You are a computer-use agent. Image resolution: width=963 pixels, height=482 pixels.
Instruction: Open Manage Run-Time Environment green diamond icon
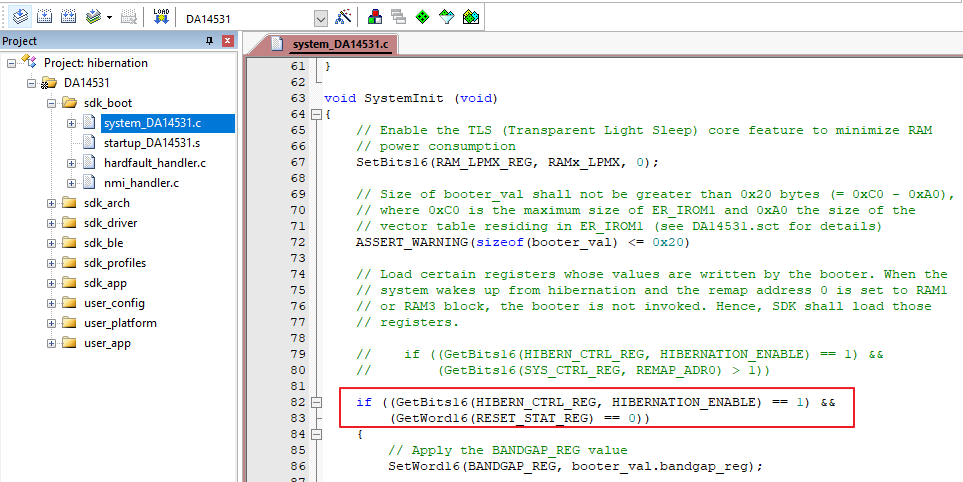click(423, 17)
